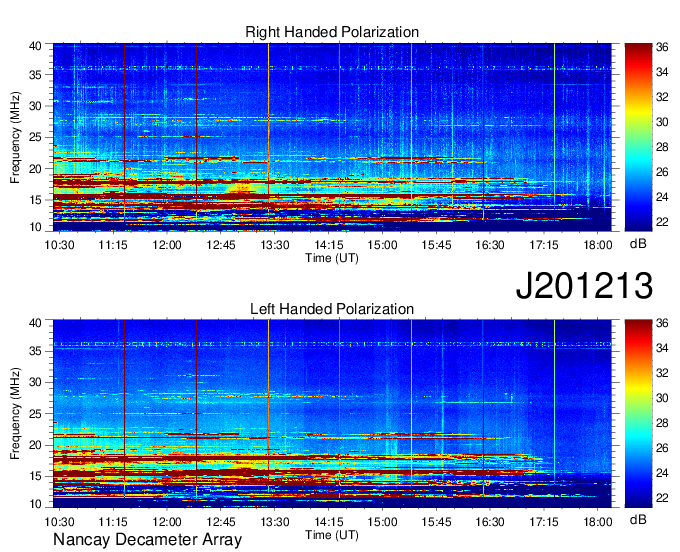Click the "17:15" time tick on the right-handed plot
This screenshot has height=552, width=680.
coord(544,245)
